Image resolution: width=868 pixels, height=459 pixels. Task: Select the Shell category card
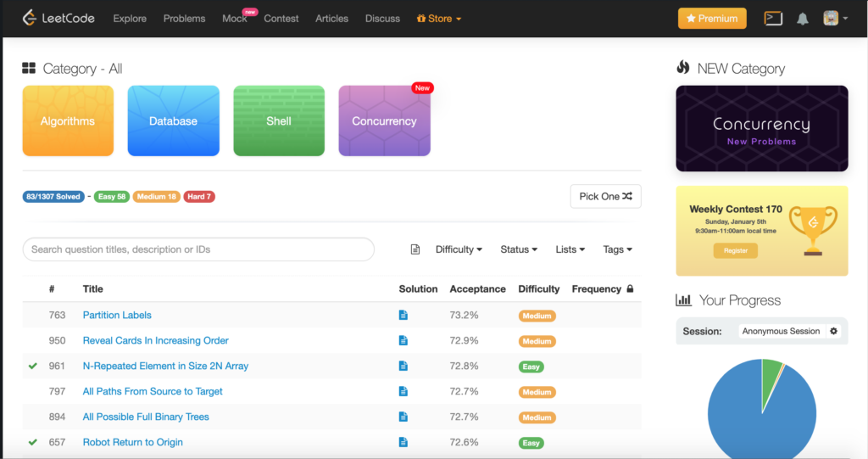pyautogui.click(x=279, y=120)
